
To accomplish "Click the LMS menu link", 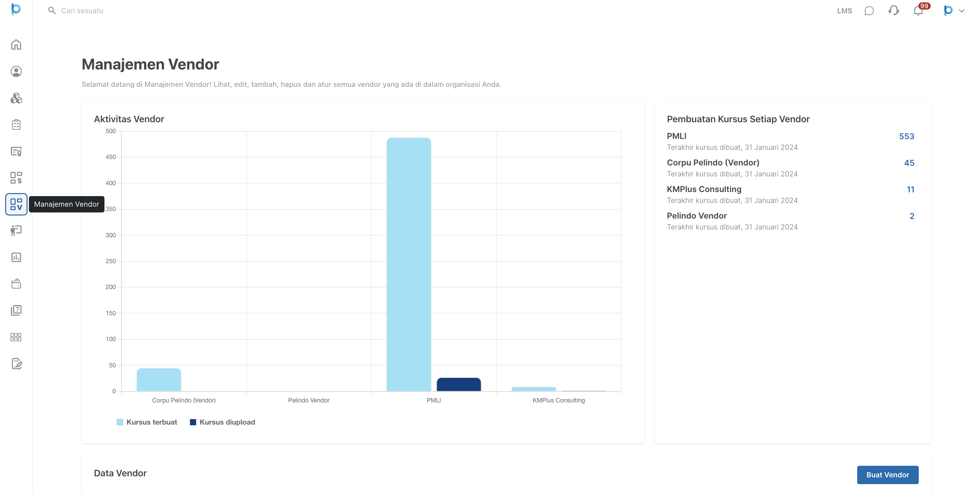I will coord(844,11).
